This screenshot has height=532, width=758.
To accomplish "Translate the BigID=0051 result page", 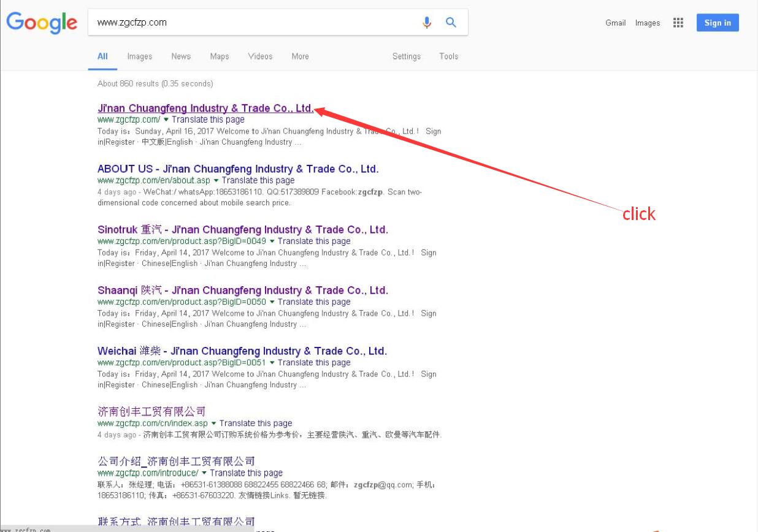I will [314, 362].
